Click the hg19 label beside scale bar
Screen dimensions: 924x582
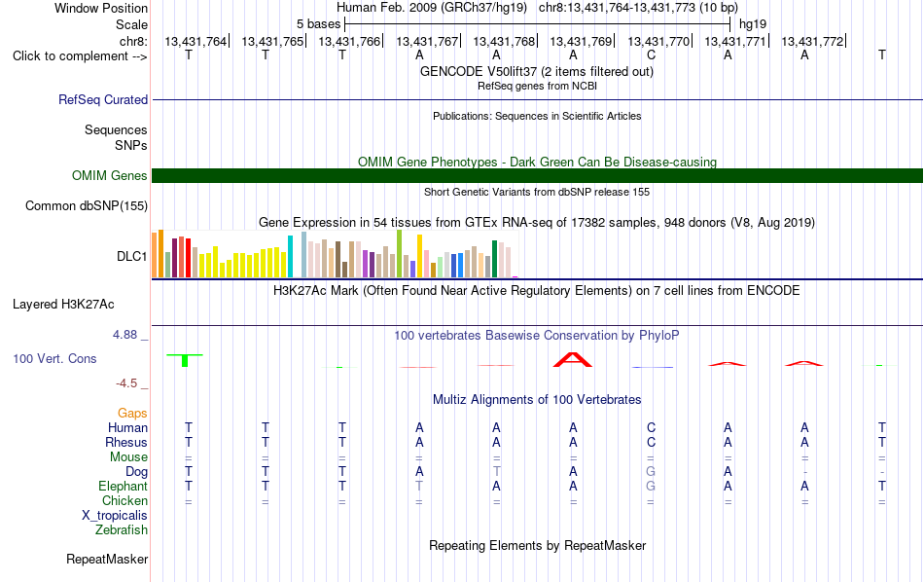coord(753,24)
